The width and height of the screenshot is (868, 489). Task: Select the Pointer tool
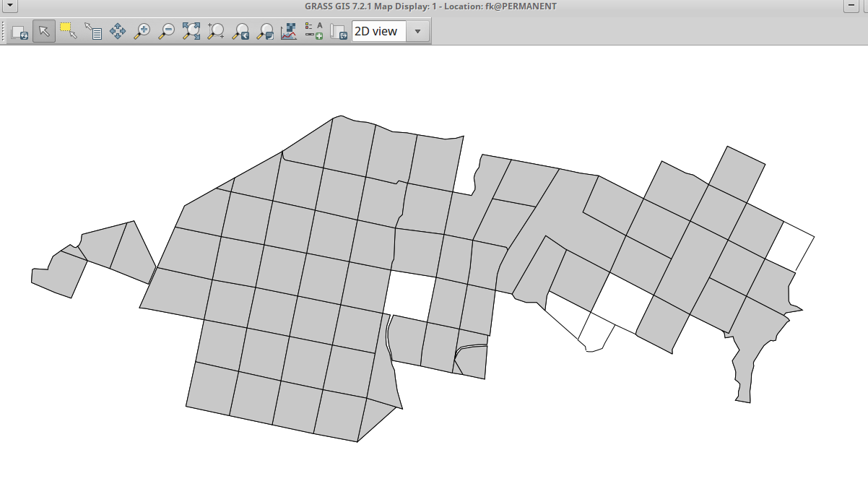(x=44, y=31)
